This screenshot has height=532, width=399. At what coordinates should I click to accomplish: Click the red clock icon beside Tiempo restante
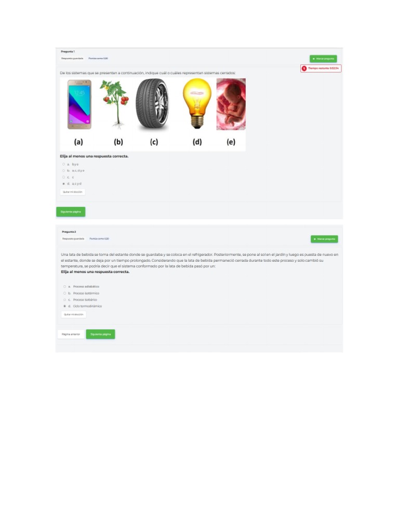304,69
